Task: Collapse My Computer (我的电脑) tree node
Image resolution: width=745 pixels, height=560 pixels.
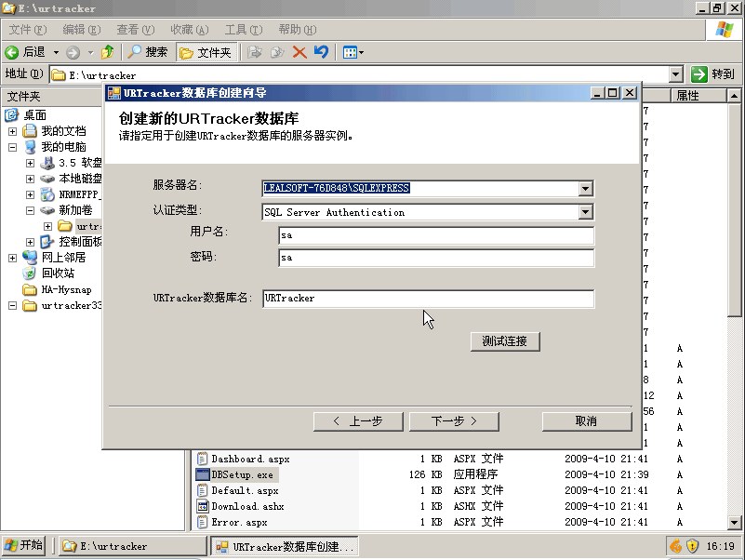Action: click(x=13, y=147)
